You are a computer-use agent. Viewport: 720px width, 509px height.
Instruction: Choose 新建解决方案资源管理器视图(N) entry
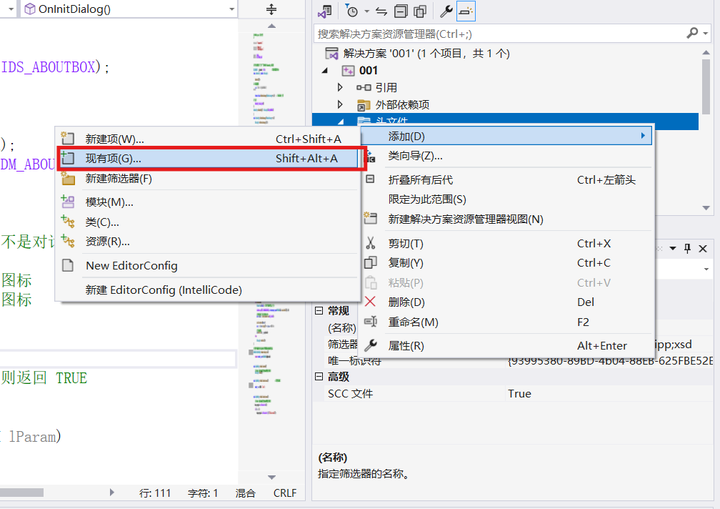507,219
